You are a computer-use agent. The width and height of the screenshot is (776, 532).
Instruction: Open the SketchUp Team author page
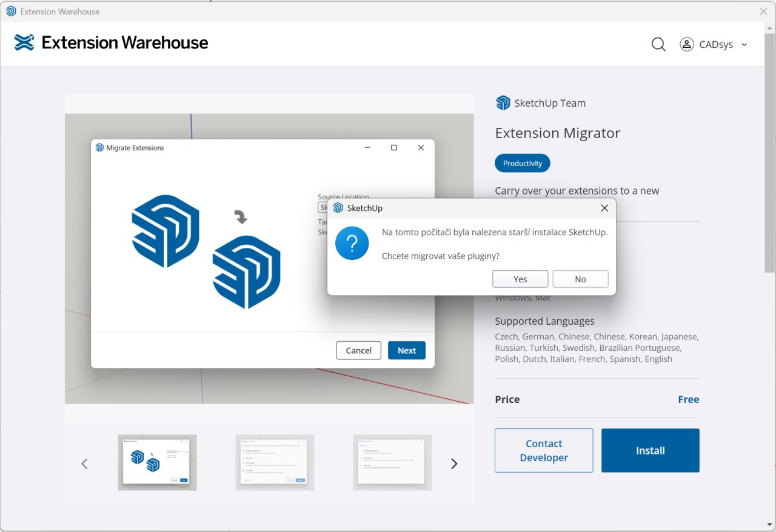pyautogui.click(x=549, y=103)
